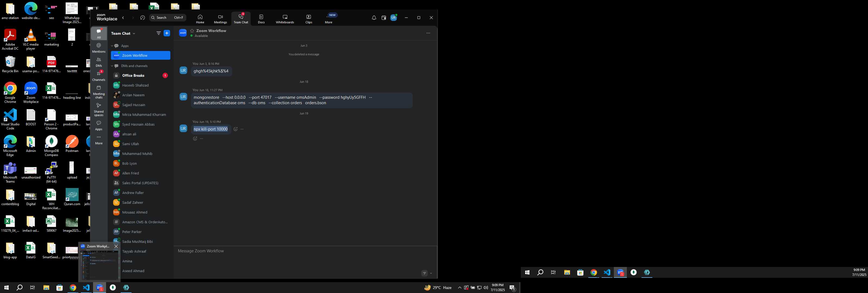Open chat header three-dot options menu
Image resolution: width=868 pixels, height=293 pixels.
(428, 33)
